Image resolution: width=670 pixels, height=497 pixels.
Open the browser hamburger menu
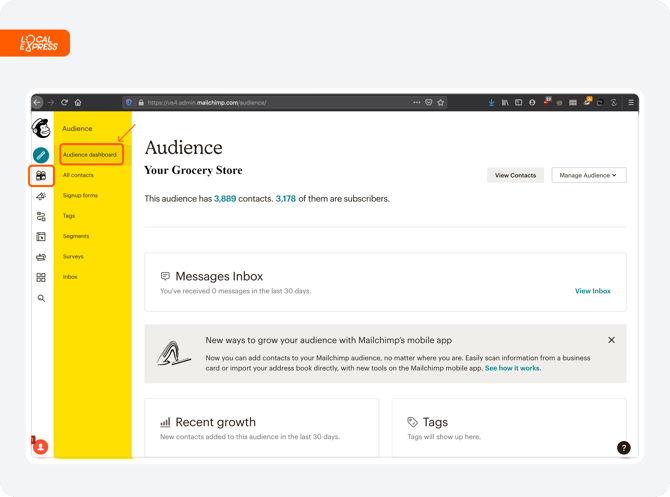(631, 102)
